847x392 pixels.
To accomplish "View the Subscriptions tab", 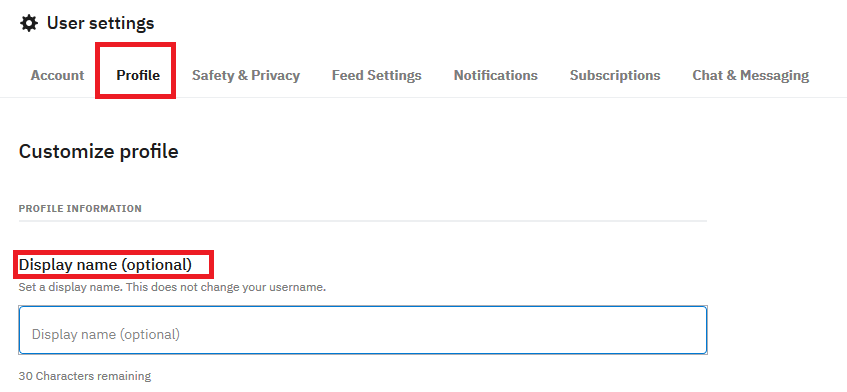I will point(615,75).
